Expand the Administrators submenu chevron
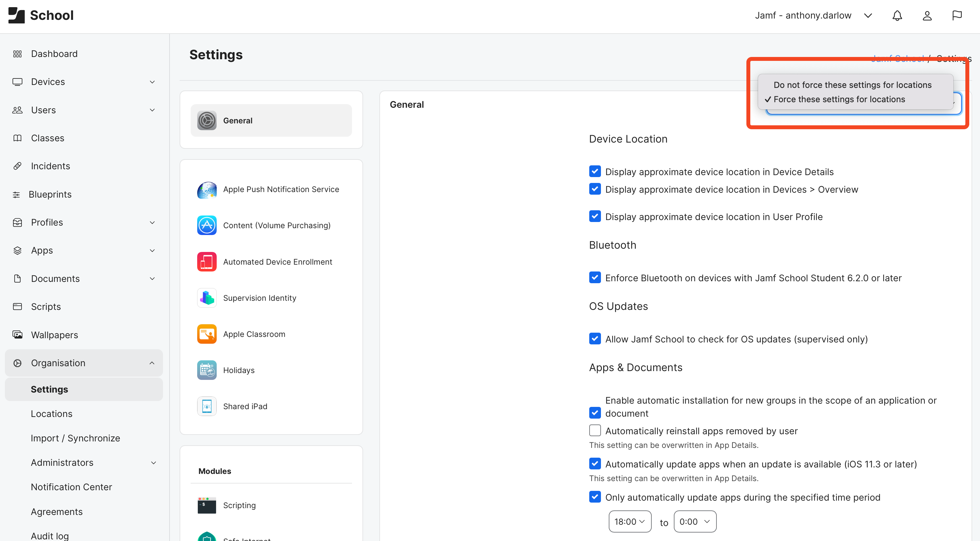This screenshot has width=980, height=541. pyautogui.click(x=154, y=463)
